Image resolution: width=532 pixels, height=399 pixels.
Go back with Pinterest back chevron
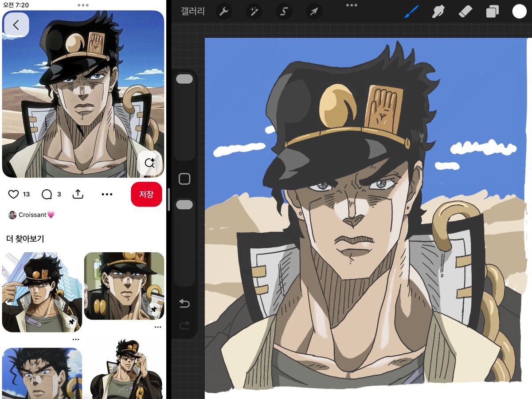coord(16,25)
